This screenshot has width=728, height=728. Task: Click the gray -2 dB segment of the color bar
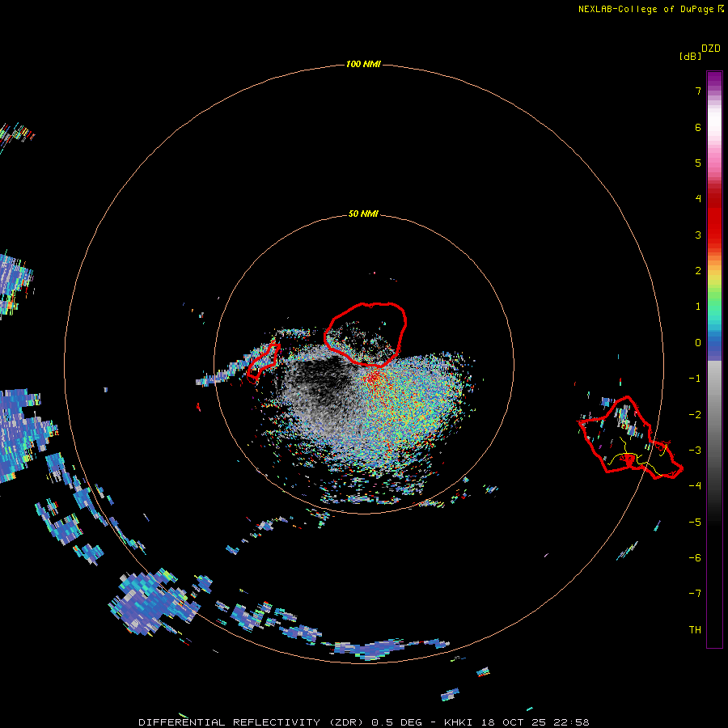714,413
